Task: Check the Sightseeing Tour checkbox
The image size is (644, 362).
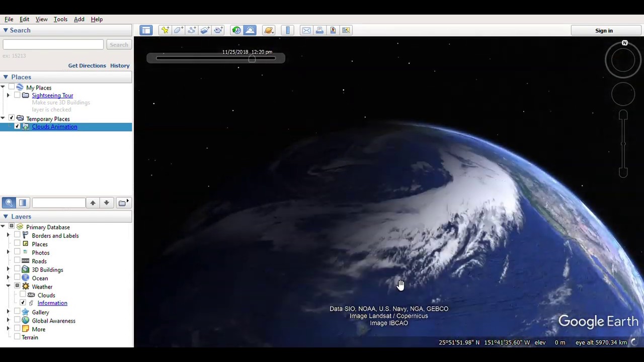Action: (17, 95)
